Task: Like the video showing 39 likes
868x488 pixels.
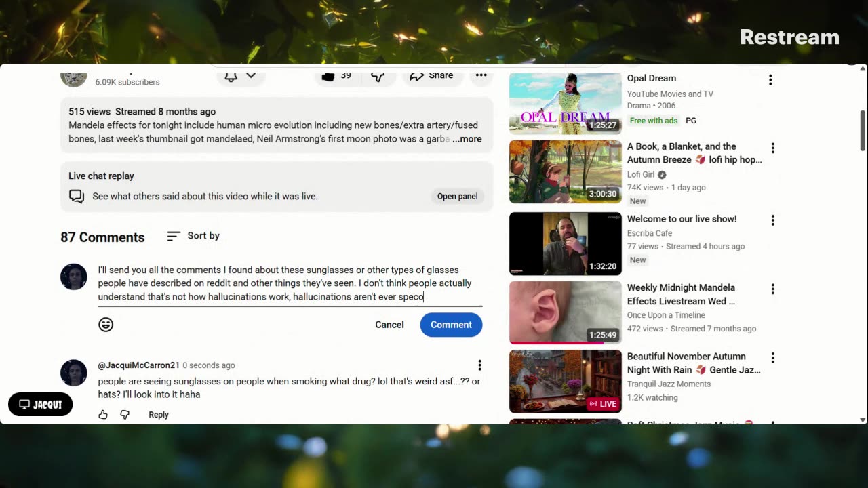Action: point(336,75)
